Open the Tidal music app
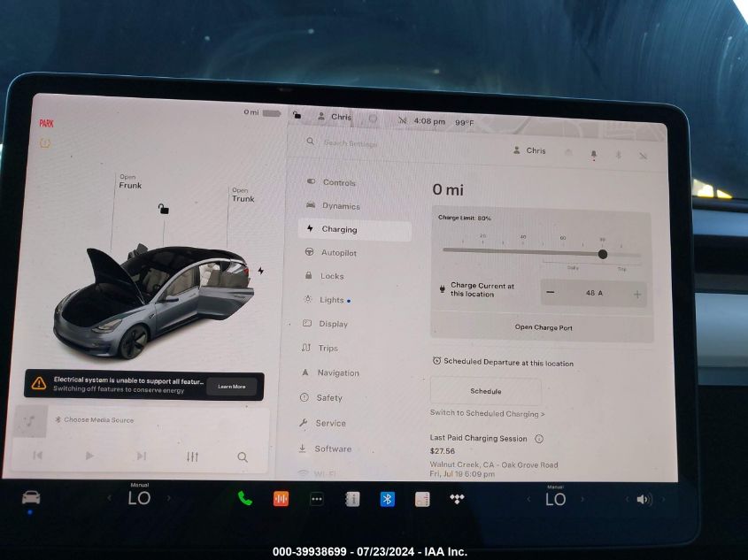The height and width of the screenshot is (560, 748). point(458,499)
